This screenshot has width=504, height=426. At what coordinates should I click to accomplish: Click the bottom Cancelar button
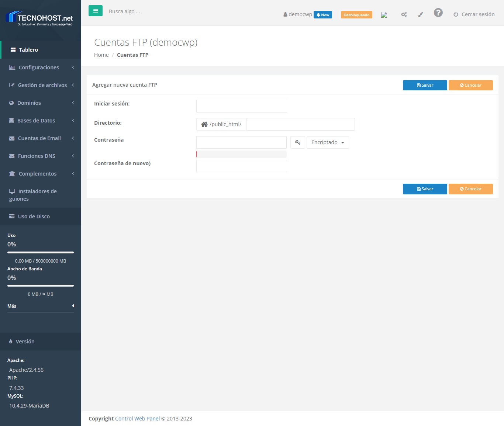pyautogui.click(x=470, y=189)
